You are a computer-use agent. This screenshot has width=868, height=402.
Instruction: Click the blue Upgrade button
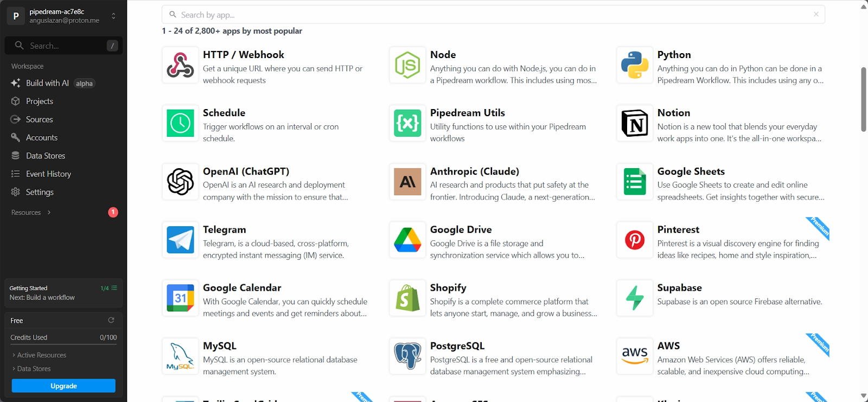coord(63,386)
